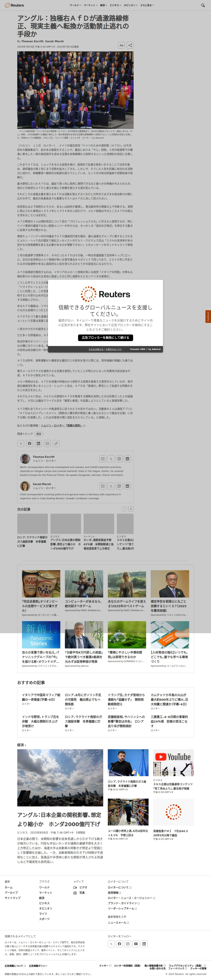Click the Reuters logo in top bar
The image size is (211, 980).
(14, 5)
